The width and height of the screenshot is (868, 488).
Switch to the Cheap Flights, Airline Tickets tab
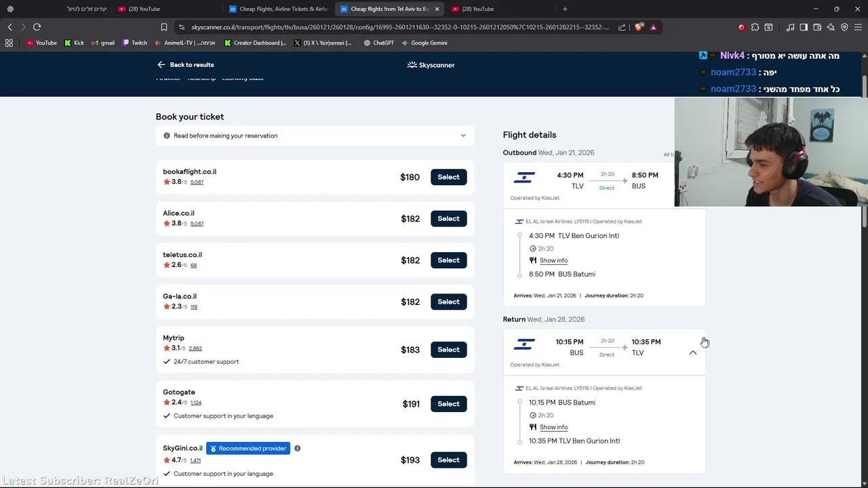click(278, 9)
